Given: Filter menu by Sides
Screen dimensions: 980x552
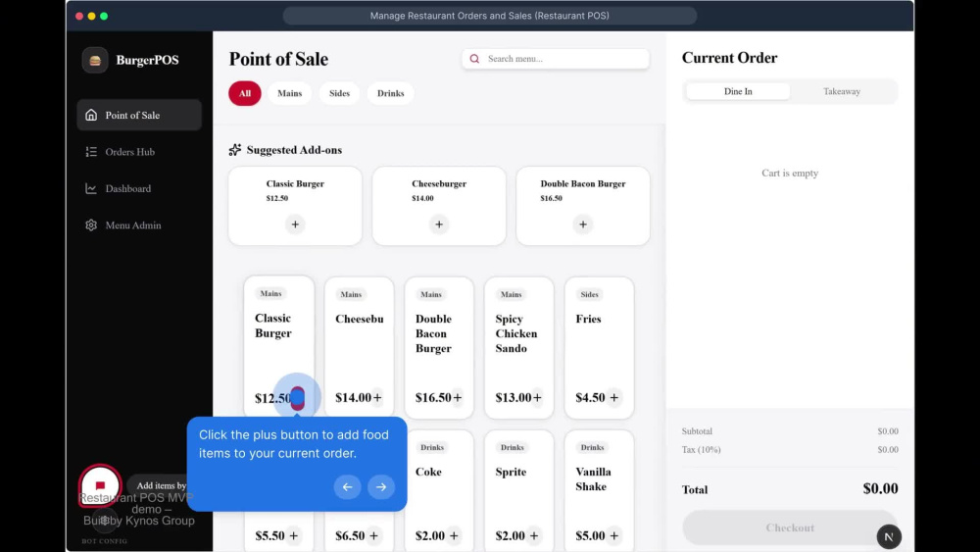Looking at the screenshot, I should [x=339, y=93].
